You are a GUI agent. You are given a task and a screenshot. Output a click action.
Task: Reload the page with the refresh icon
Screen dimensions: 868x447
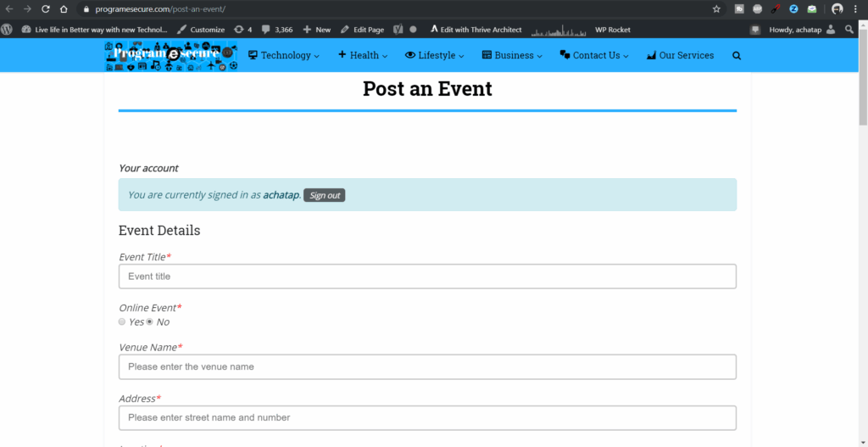(46, 8)
